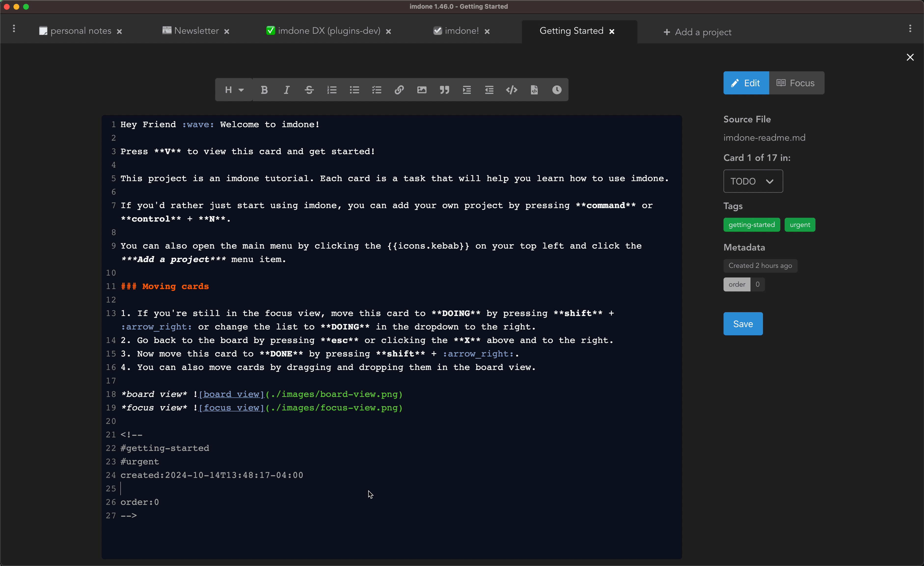
Task: Click the urgent tag
Action: (800, 225)
